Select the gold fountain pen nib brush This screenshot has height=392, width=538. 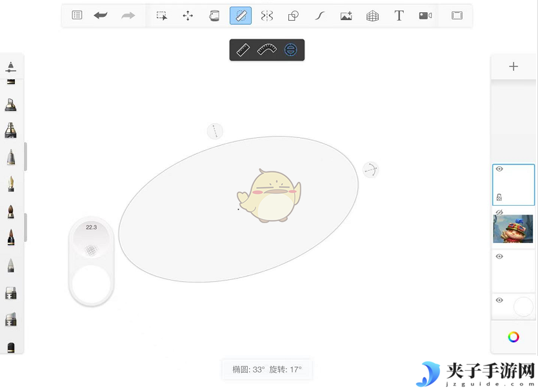[11, 184]
